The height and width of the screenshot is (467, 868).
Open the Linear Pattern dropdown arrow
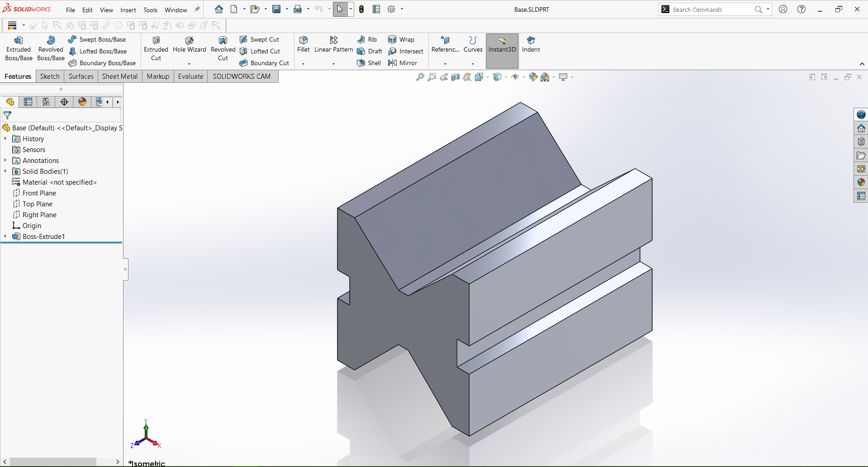pyautogui.click(x=333, y=64)
